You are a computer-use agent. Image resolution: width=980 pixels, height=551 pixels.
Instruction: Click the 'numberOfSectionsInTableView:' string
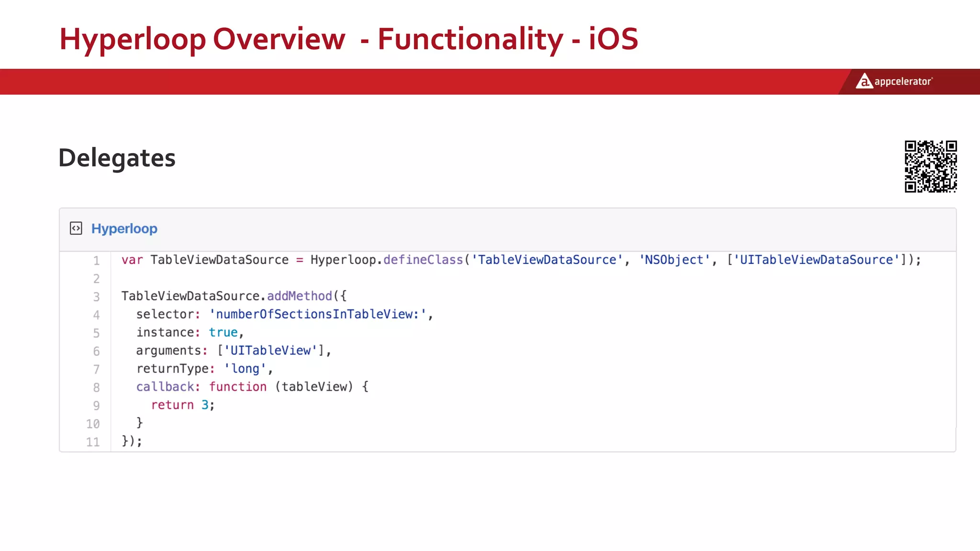click(x=318, y=314)
